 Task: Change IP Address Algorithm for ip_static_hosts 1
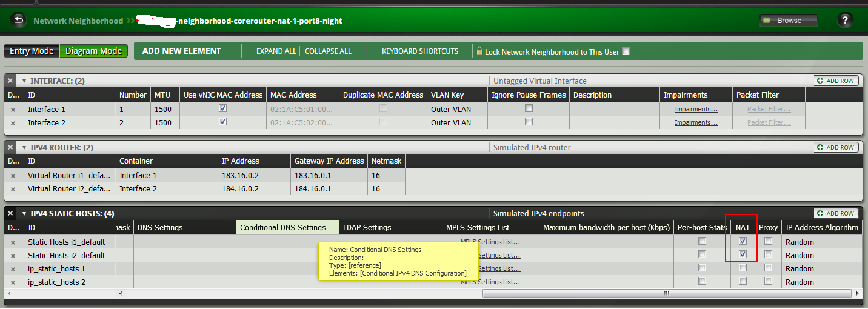coord(823,269)
